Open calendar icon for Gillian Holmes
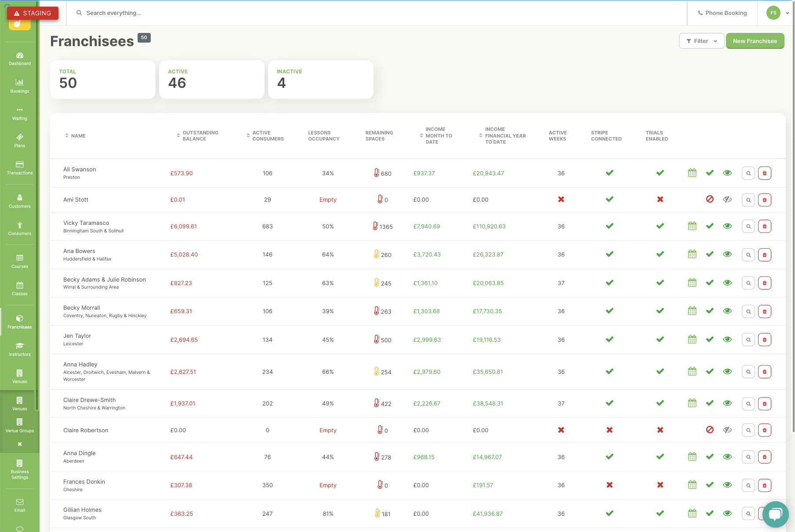The width and height of the screenshot is (795, 532). click(x=692, y=513)
